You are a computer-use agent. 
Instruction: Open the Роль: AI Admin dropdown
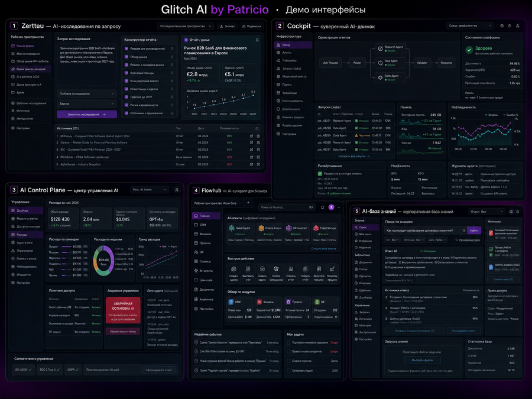150,190
